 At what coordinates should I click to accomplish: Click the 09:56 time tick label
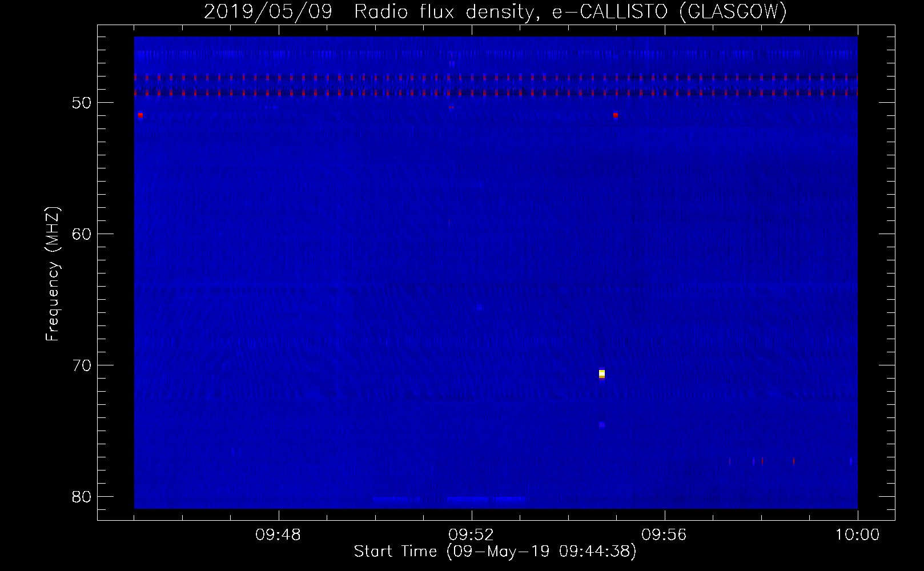coord(664,535)
